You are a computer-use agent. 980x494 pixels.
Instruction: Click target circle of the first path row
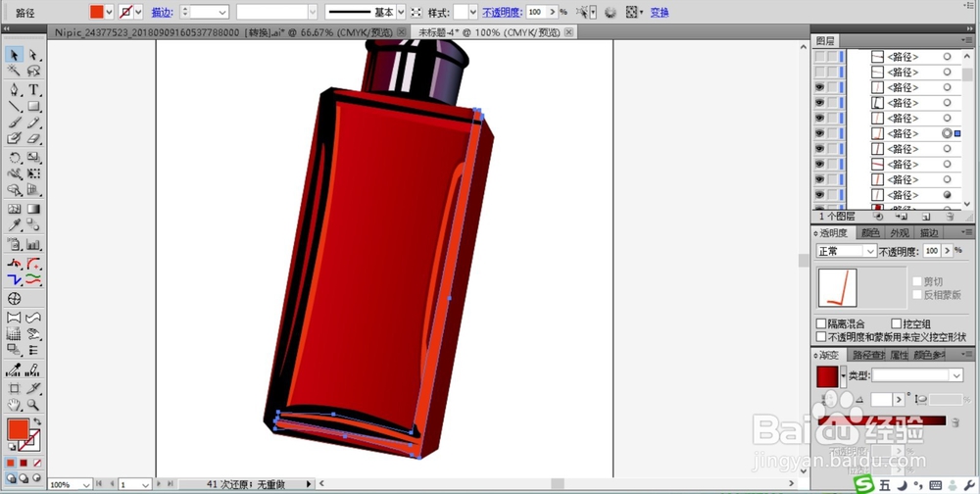coord(947,57)
